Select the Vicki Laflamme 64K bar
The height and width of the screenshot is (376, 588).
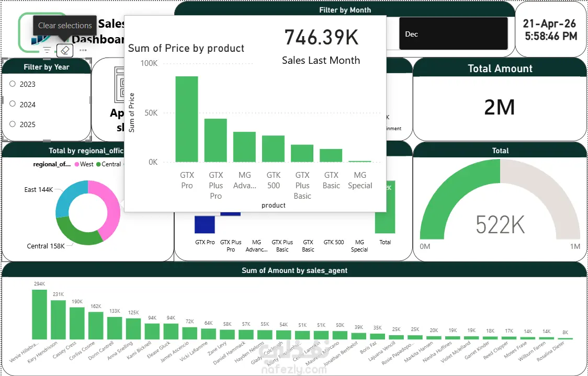(x=208, y=334)
